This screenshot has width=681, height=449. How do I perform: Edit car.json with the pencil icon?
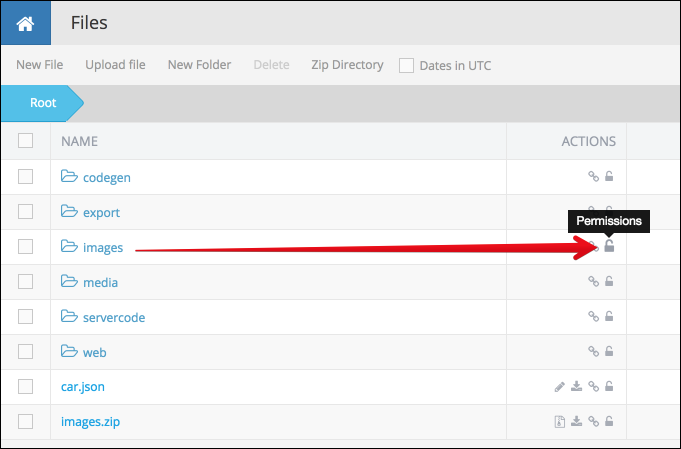[x=560, y=386]
